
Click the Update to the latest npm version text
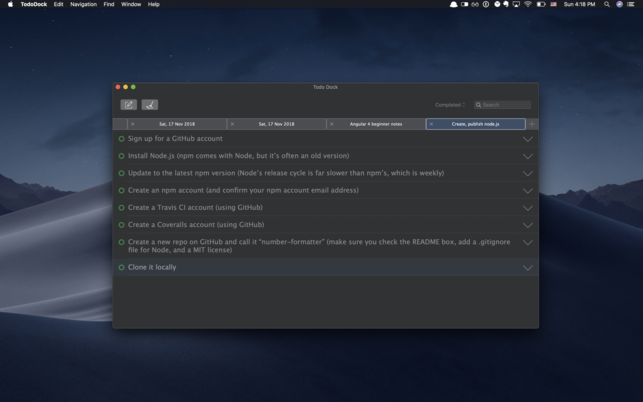[286, 173]
